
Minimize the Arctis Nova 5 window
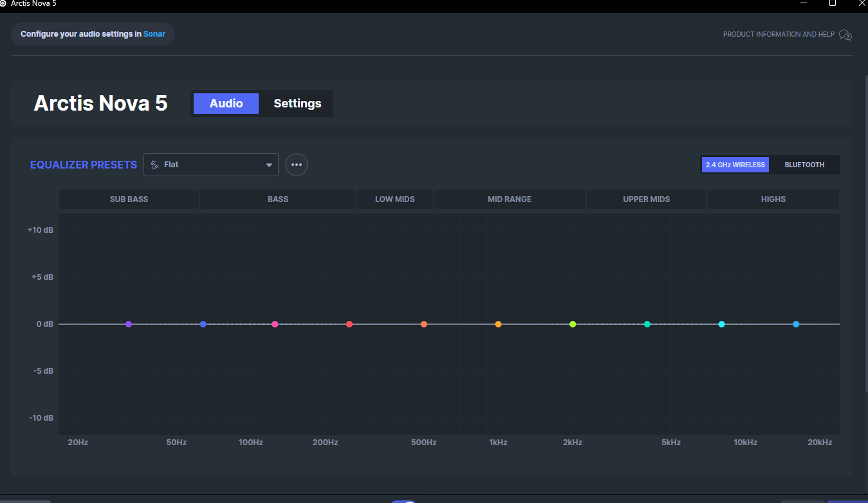[804, 3]
